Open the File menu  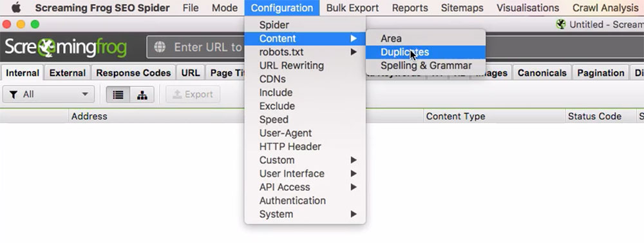pos(191,8)
